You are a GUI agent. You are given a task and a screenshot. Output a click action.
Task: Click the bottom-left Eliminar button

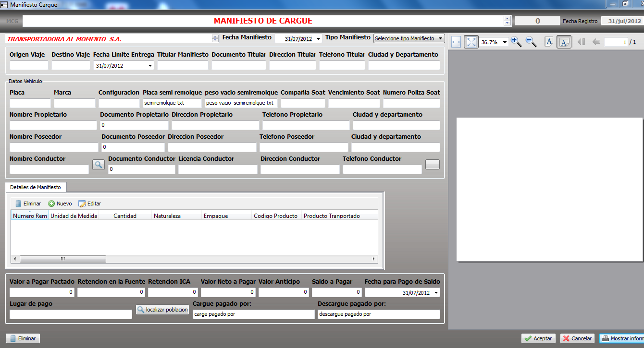(x=23, y=338)
